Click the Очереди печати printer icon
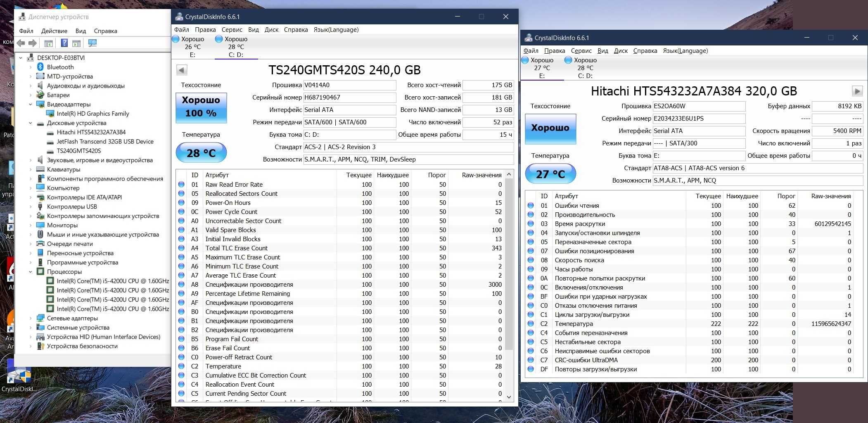Screen dimensions: 868x423 point(40,244)
